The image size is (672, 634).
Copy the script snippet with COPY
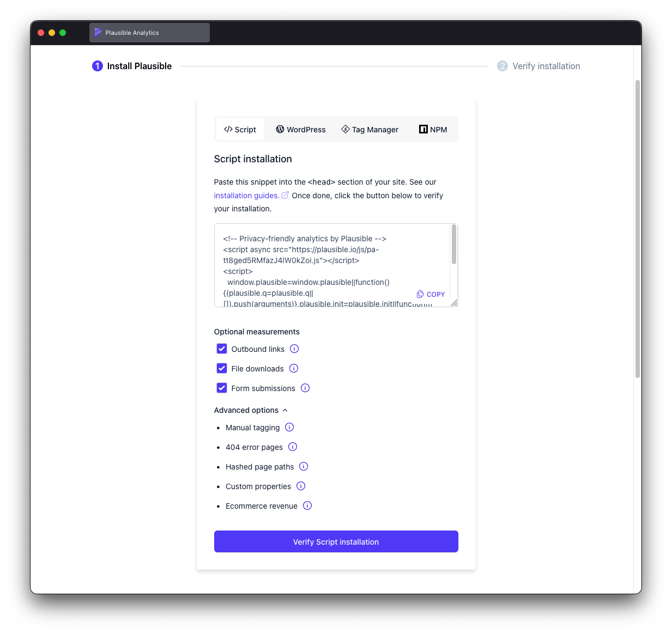(431, 294)
